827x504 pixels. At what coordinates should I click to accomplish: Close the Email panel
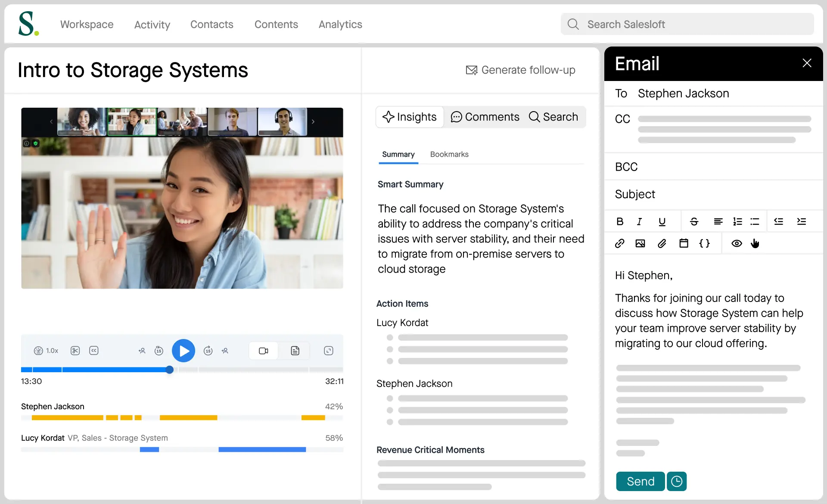click(807, 63)
